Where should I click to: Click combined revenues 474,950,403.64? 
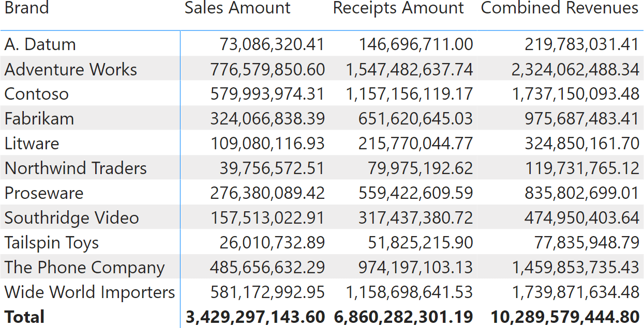click(x=582, y=218)
